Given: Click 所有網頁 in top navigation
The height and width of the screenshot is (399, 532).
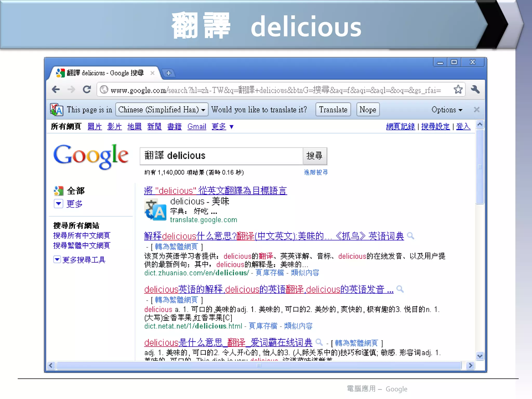Looking at the screenshot, I should pyautogui.click(x=66, y=127).
